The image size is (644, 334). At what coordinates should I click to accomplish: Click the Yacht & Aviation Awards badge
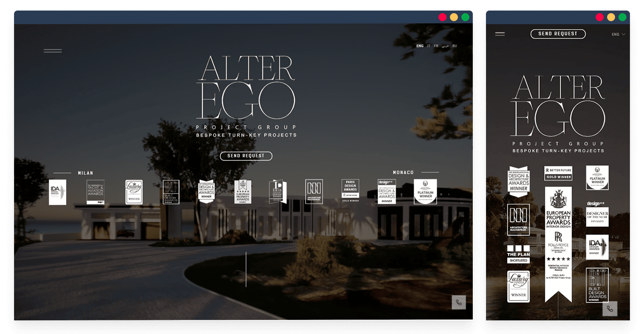tap(95, 192)
